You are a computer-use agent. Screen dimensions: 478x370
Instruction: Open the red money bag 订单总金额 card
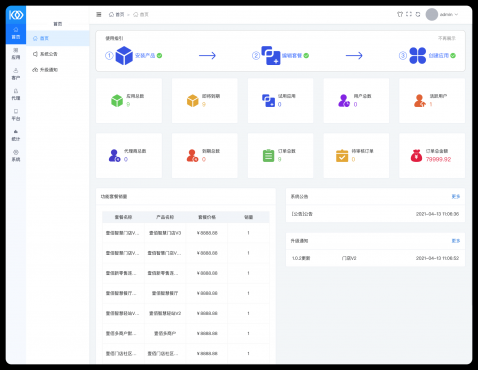pos(432,156)
